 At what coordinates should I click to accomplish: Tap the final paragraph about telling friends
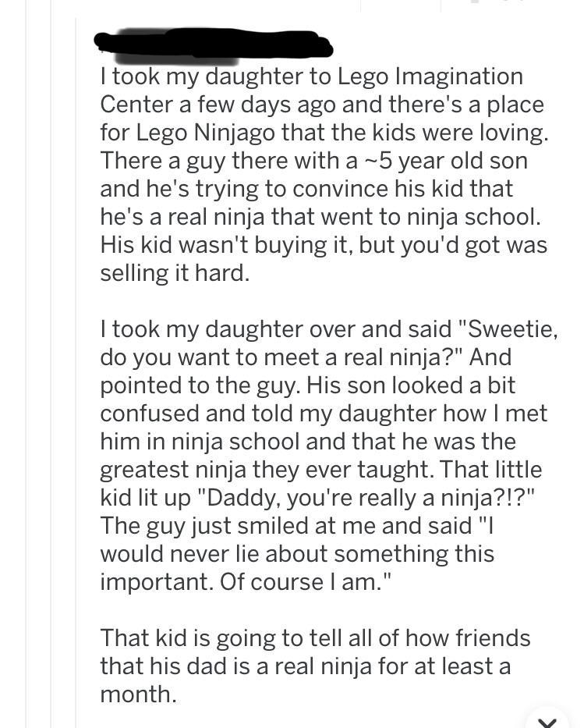click(x=315, y=666)
